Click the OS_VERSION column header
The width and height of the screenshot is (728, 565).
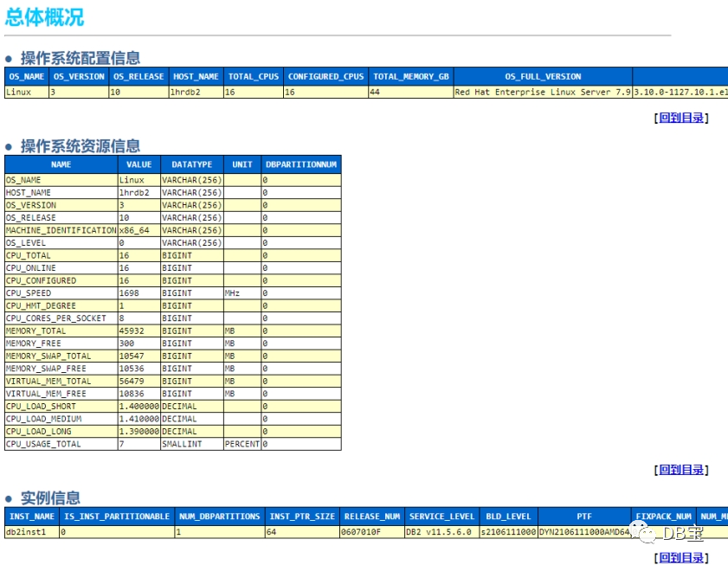79,77
